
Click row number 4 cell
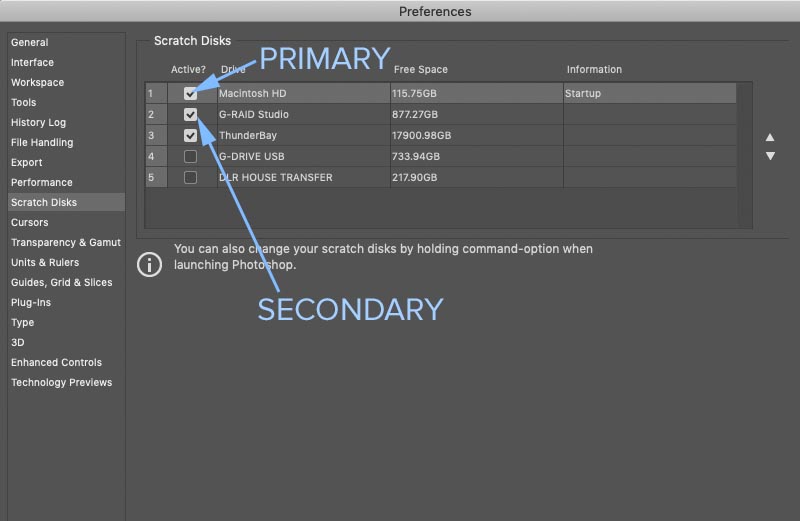156,156
